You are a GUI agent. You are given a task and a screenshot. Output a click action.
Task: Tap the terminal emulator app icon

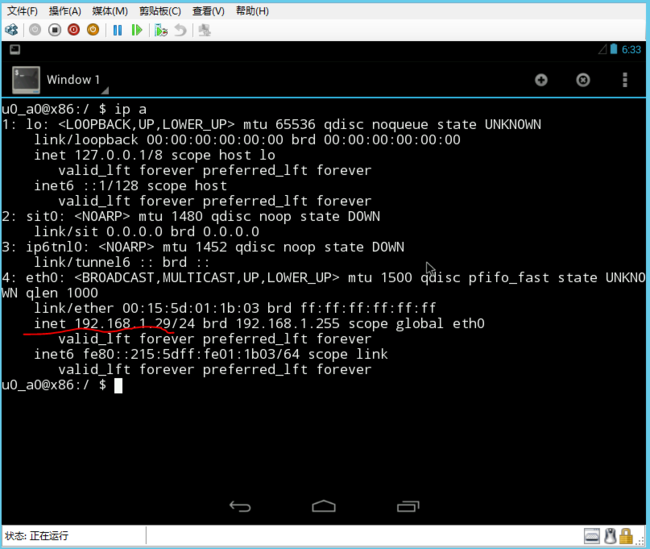[x=26, y=80]
